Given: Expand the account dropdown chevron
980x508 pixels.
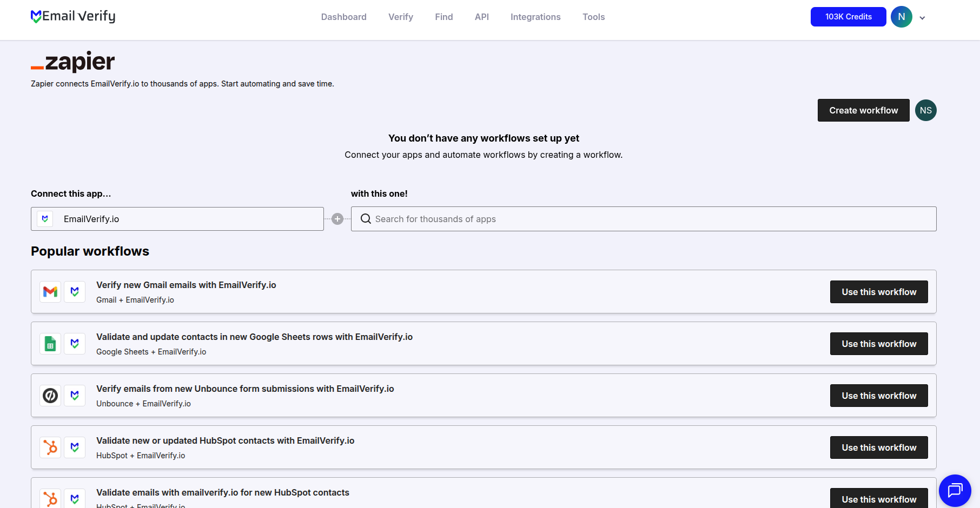Looking at the screenshot, I should [x=922, y=18].
